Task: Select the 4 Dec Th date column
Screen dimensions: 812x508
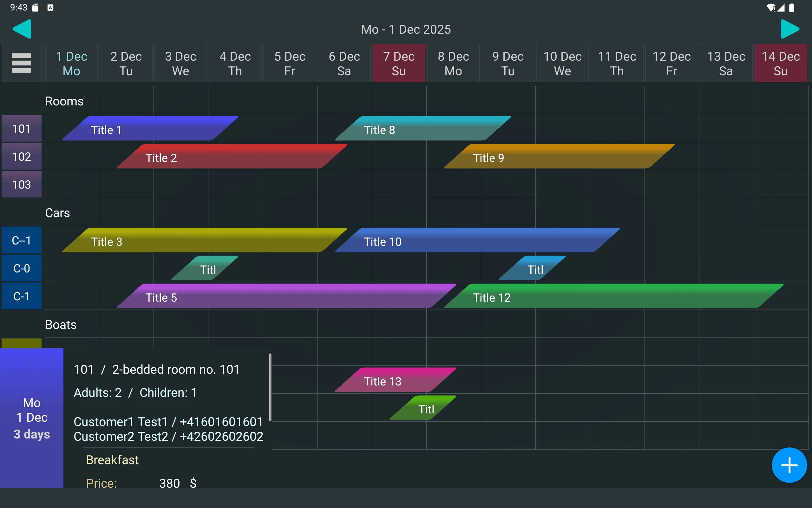Action: click(235, 63)
